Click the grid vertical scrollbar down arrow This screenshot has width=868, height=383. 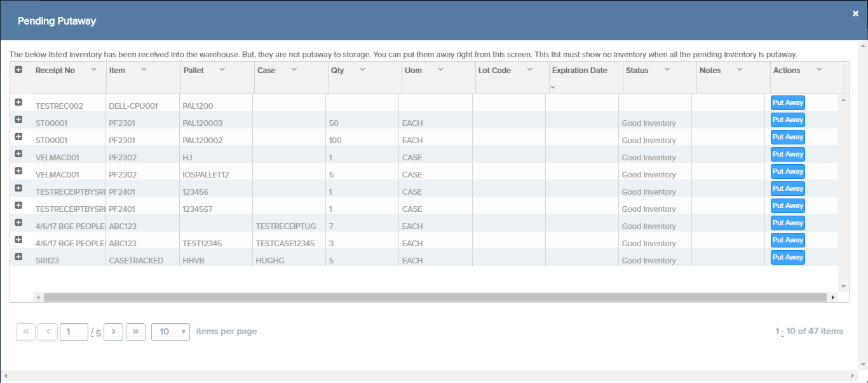844,286
